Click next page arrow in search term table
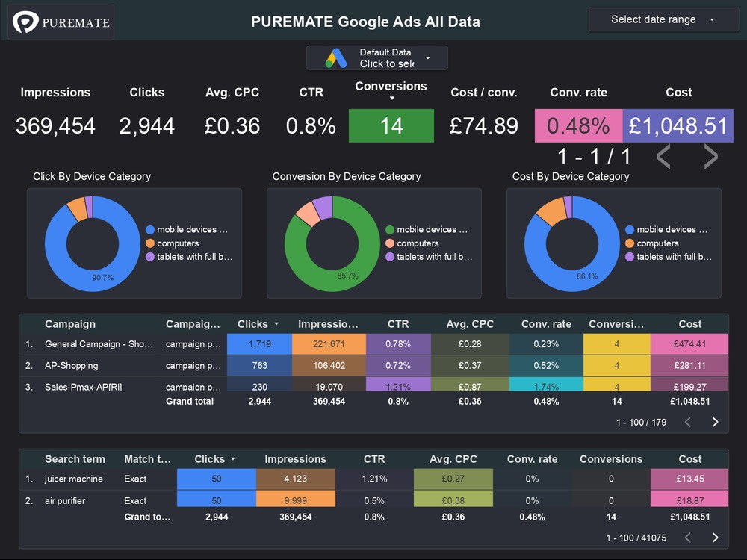 click(x=715, y=538)
